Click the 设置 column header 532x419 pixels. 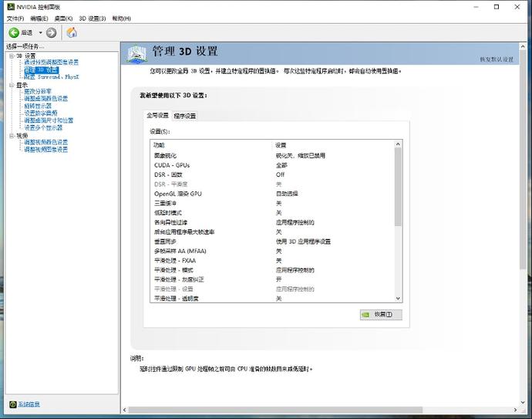(x=333, y=145)
